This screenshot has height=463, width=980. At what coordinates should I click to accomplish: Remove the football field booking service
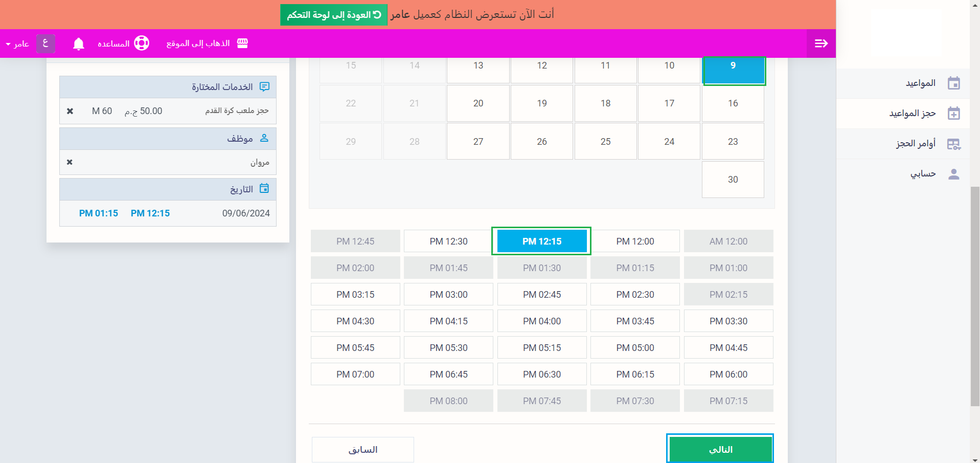pyautogui.click(x=70, y=111)
